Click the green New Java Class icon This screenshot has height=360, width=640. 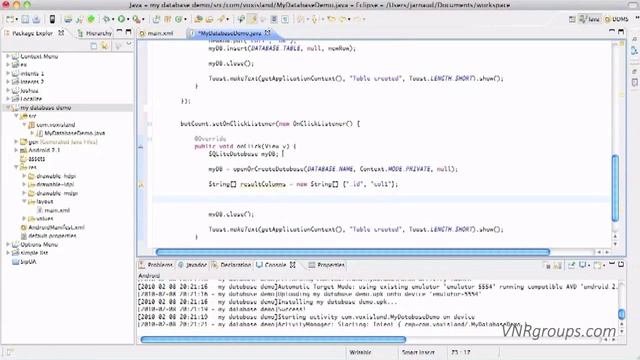(178, 19)
